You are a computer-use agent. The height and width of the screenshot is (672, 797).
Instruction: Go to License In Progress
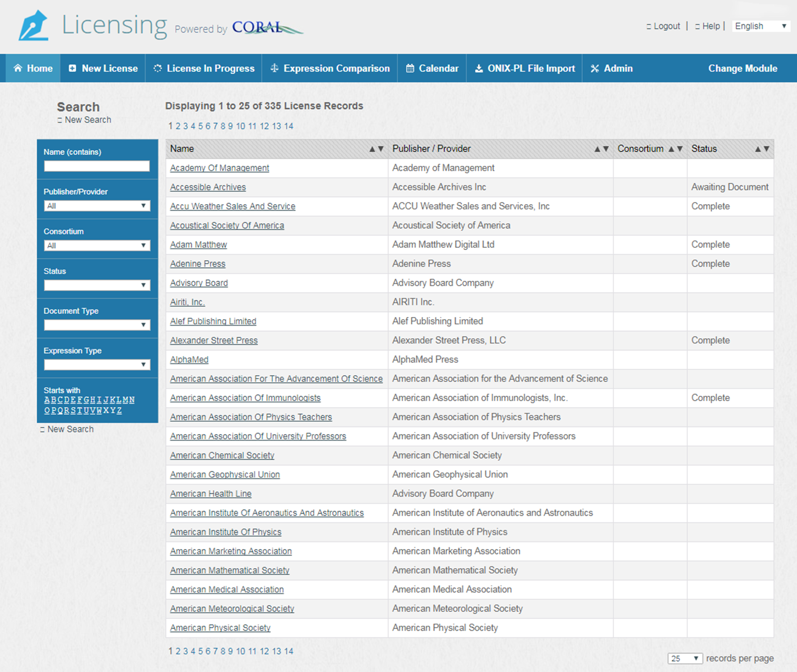204,68
